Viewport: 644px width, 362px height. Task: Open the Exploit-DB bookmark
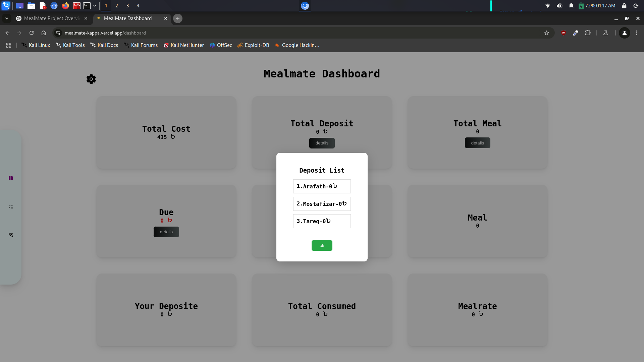coord(253,45)
